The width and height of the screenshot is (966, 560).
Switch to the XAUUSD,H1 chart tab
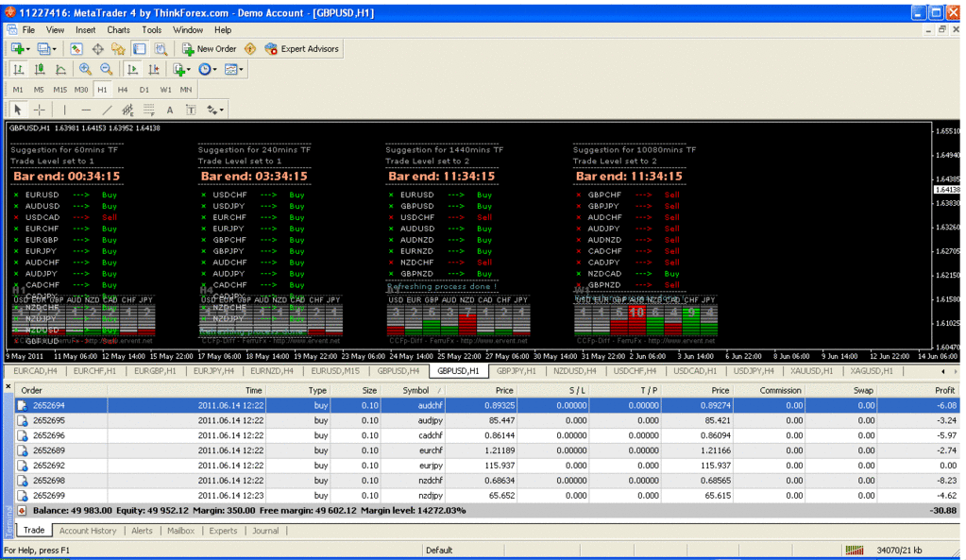click(x=811, y=371)
